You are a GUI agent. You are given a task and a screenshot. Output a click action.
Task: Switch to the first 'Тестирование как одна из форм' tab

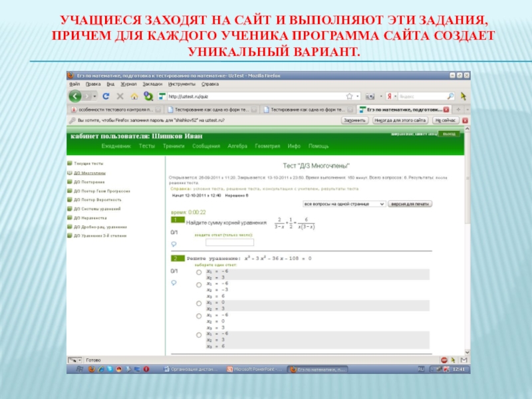[211, 110]
